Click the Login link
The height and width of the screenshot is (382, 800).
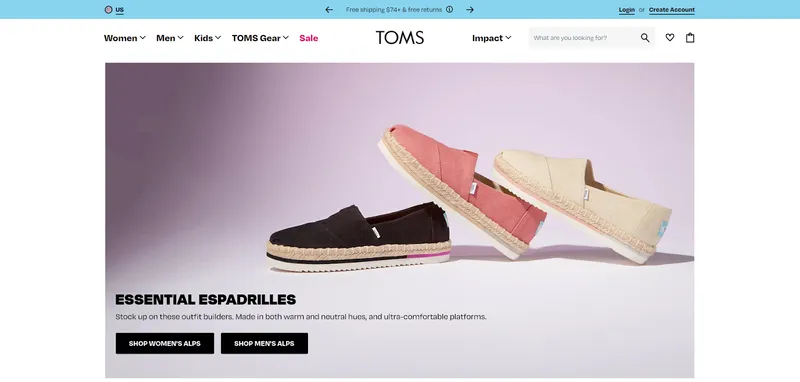(627, 10)
